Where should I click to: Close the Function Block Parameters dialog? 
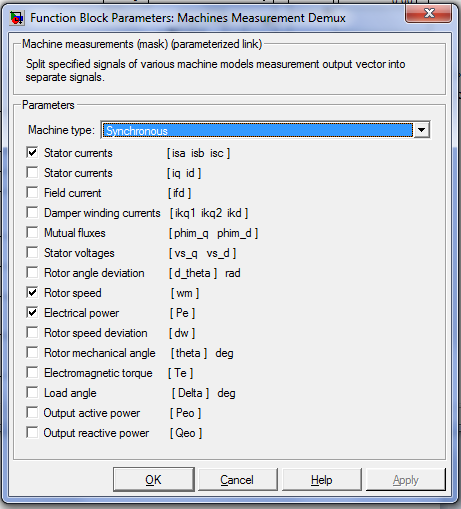pos(429,14)
